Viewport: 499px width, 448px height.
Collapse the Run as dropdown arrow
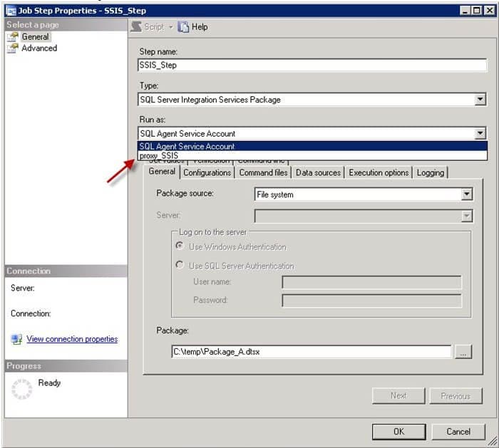(480, 133)
